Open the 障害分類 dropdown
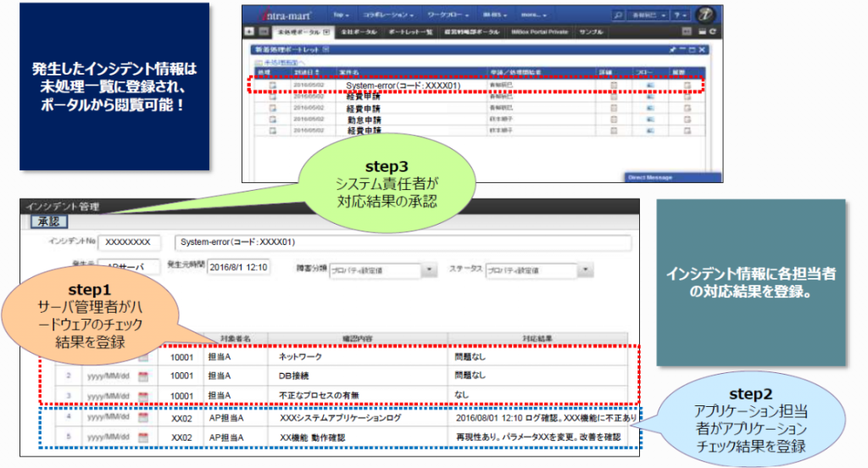 tap(429, 270)
